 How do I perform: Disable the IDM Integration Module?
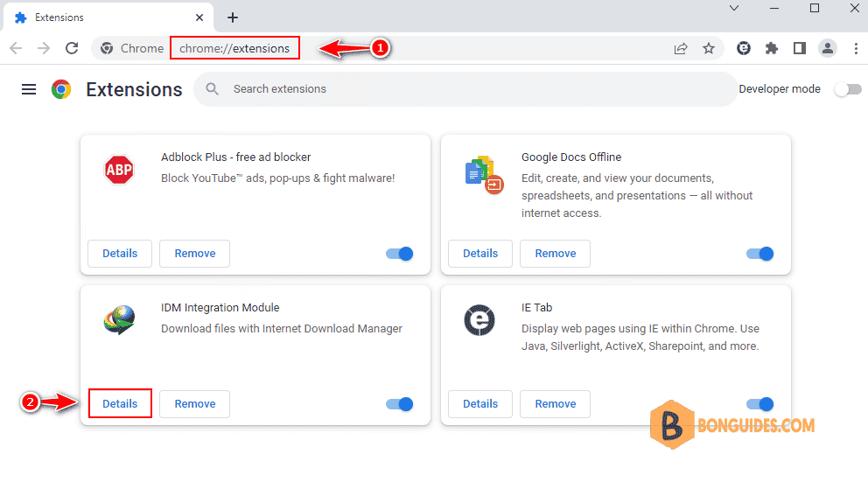pyautogui.click(x=400, y=404)
